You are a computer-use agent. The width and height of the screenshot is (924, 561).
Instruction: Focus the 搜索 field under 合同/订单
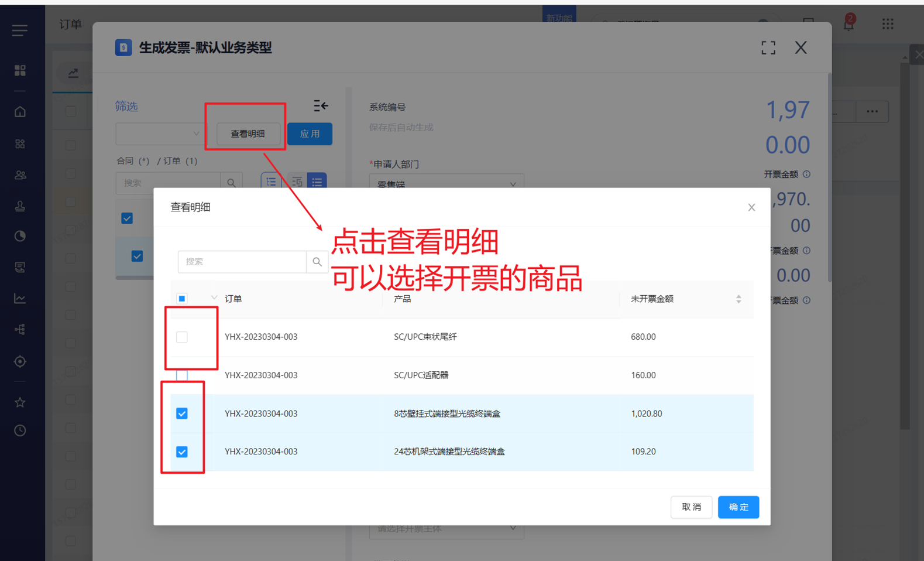click(169, 183)
